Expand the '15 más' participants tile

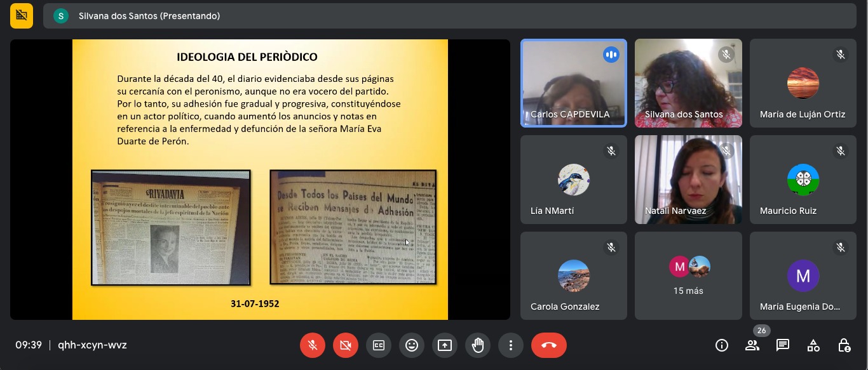[x=688, y=275]
